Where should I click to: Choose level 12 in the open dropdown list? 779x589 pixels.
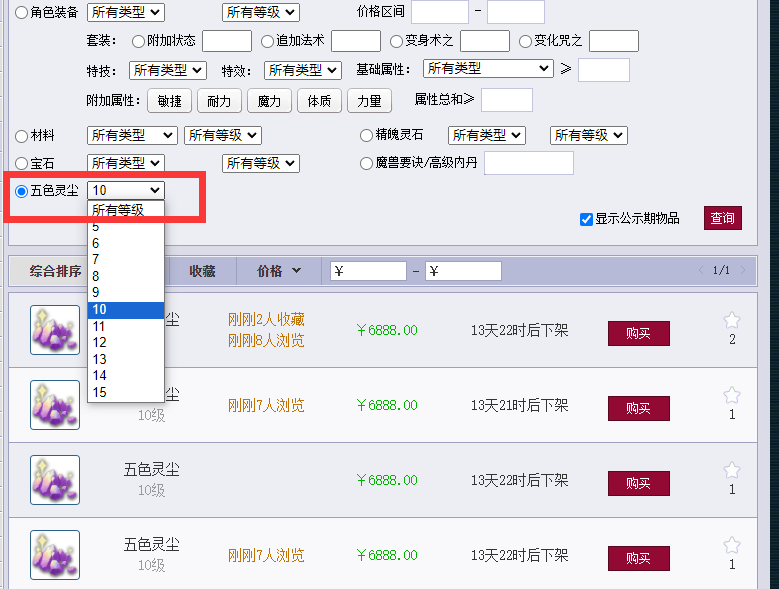pyautogui.click(x=99, y=342)
